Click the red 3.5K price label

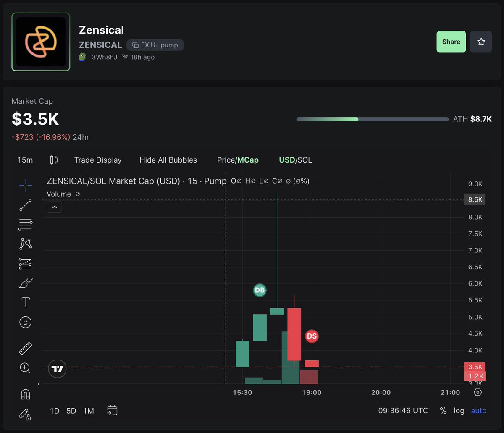(x=475, y=367)
